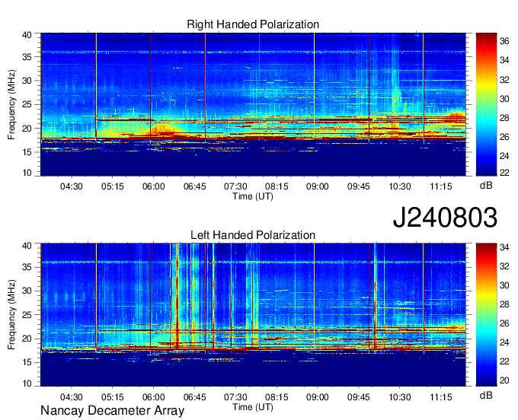Click the dB unit under left-handed colorbar
Viewport: 518px width, 420px height.
[486, 395]
